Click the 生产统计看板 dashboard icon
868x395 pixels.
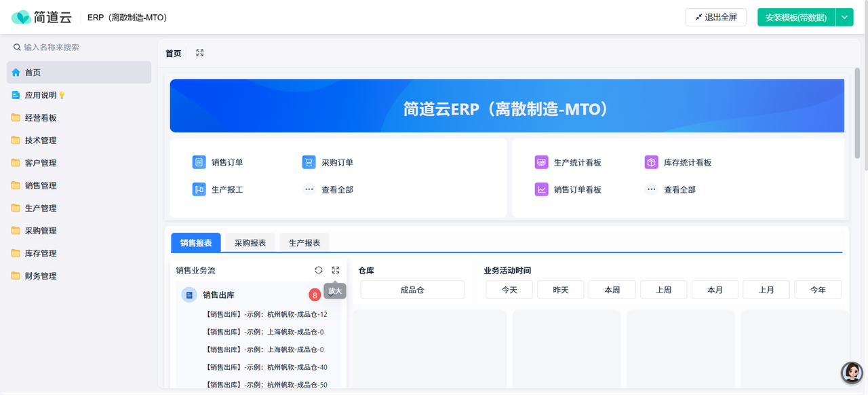coord(541,162)
